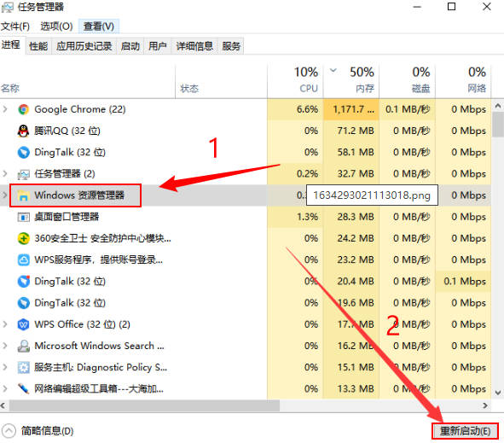
Task: Sort by the 名称 column header
Action: point(88,81)
